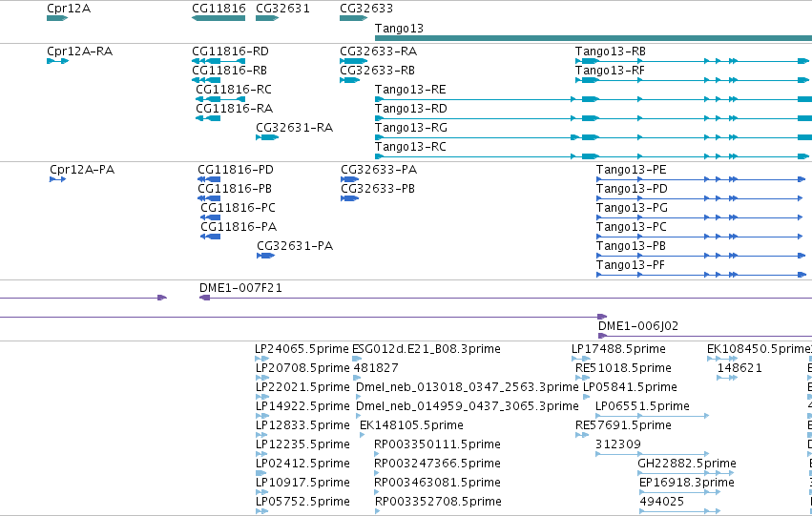Image resolution: width=812 pixels, height=516 pixels.
Task: Select EST RP003352708.5prime
Action: tap(438, 503)
